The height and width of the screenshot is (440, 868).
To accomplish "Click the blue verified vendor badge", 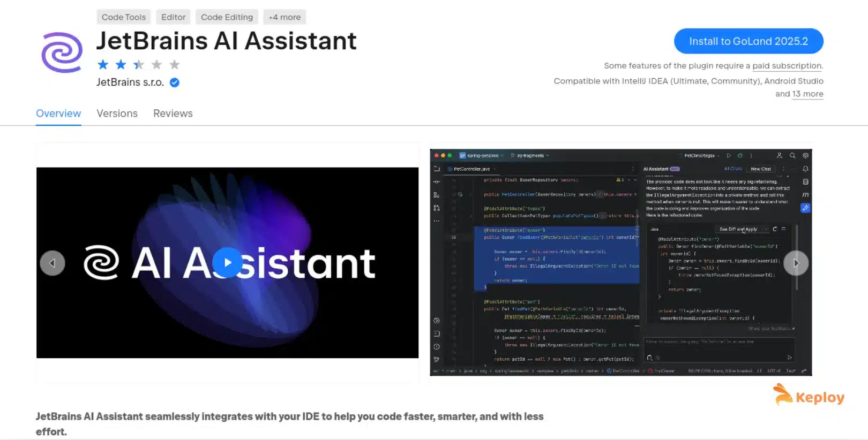I will [x=175, y=82].
